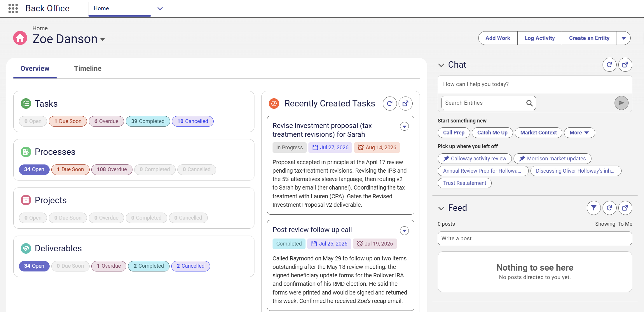Resume Discussing Oliver Holloway's inheritance chat
Screen dimensions: 644x312
(x=576, y=171)
